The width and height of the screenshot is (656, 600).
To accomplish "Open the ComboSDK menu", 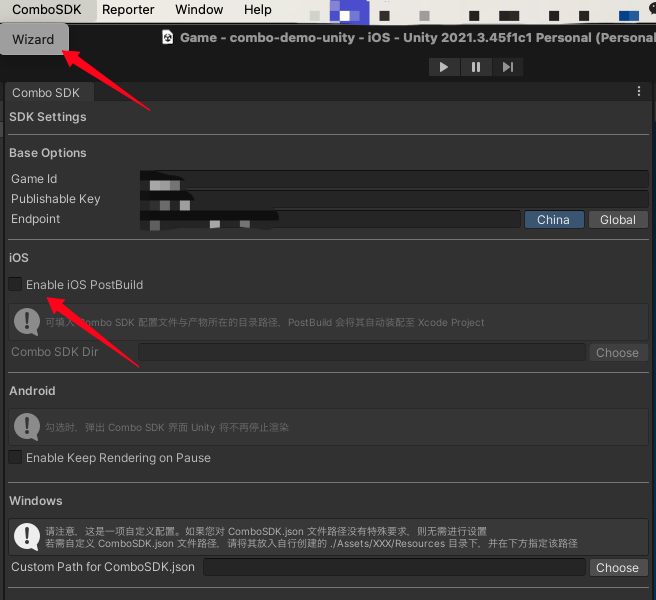I will 46,10.
